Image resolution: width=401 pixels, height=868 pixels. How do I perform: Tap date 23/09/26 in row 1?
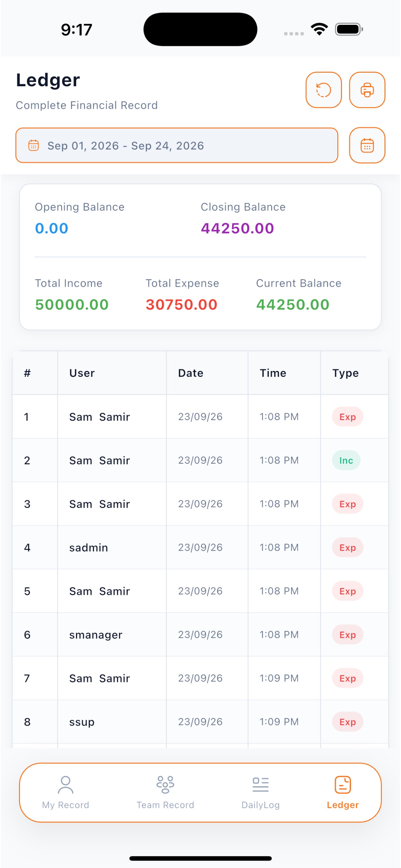(x=200, y=417)
